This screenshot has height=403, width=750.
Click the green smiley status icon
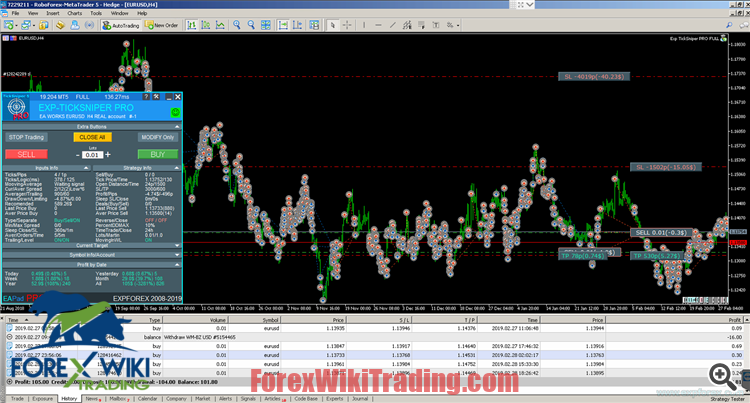[x=175, y=112]
